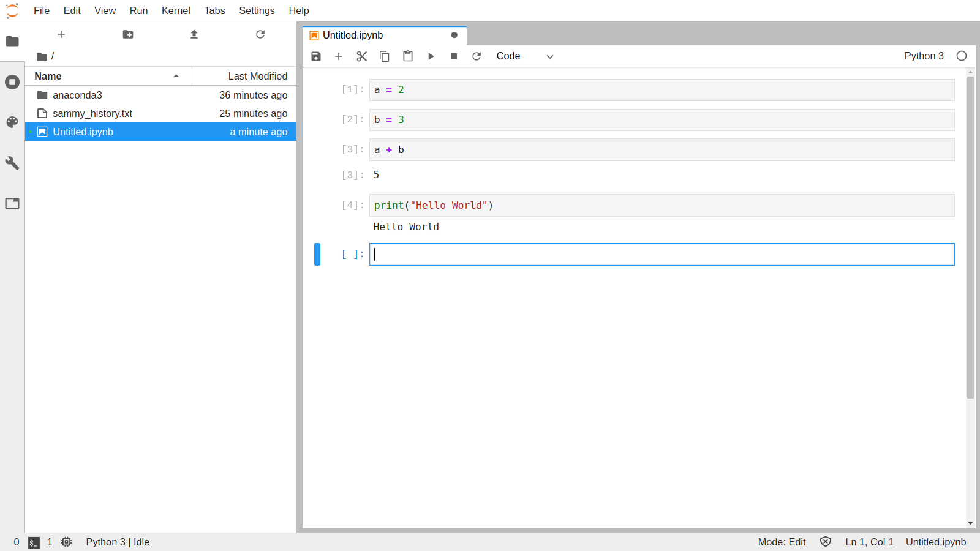This screenshot has height=551, width=980.
Task: Cut the selected cell
Action: tap(362, 56)
